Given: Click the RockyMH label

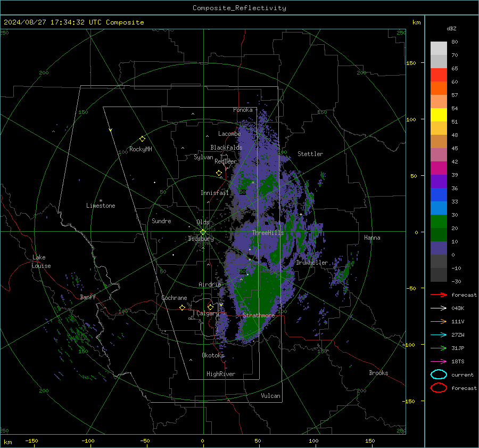Looking at the screenshot, I should pyautogui.click(x=141, y=149).
